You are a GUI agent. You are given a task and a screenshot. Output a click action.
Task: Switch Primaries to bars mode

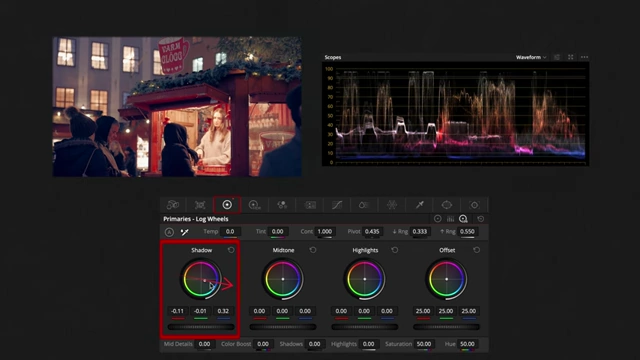click(451, 219)
